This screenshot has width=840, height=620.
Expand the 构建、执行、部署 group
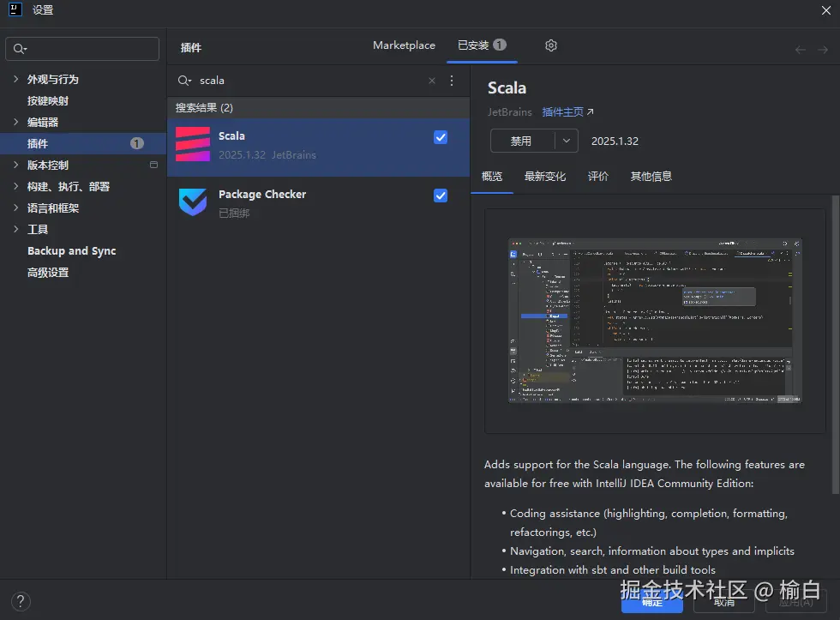point(15,186)
